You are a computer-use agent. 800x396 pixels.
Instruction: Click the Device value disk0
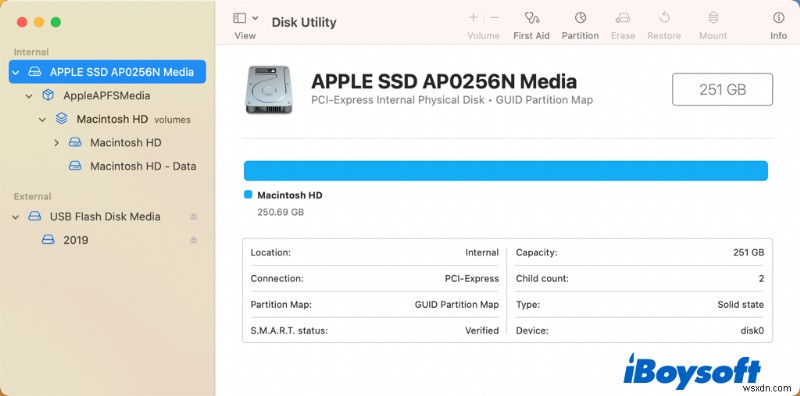pos(752,331)
